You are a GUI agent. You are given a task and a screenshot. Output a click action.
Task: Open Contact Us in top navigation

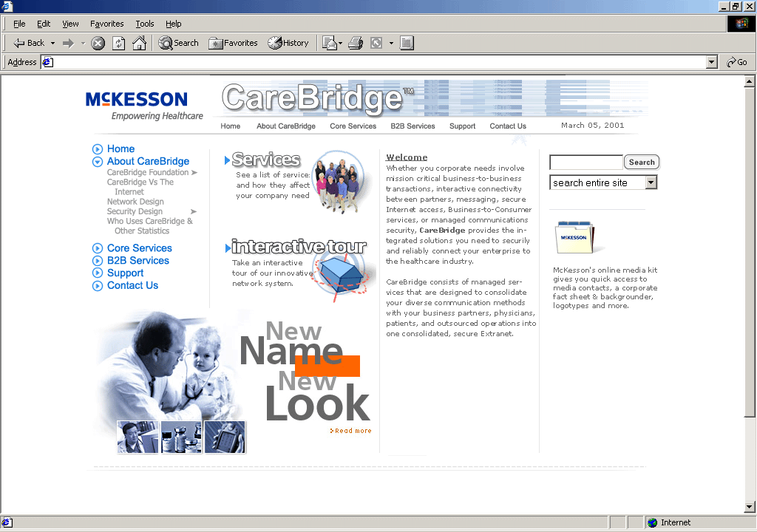[x=508, y=126]
